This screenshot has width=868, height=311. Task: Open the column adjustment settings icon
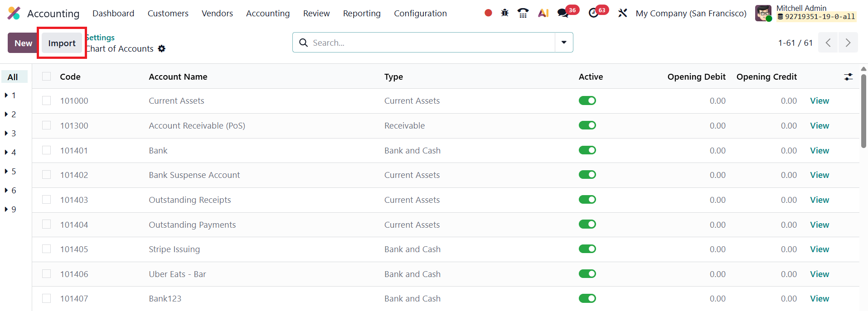tap(848, 77)
